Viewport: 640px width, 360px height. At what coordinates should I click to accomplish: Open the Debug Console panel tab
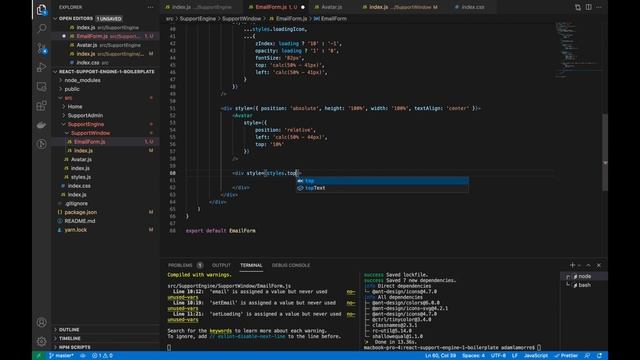291,265
